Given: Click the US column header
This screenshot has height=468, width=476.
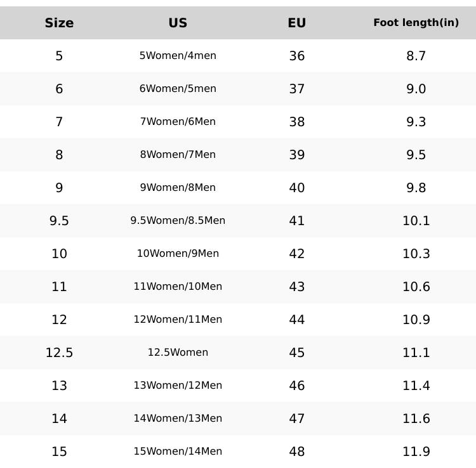Looking at the screenshot, I should click(178, 23).
